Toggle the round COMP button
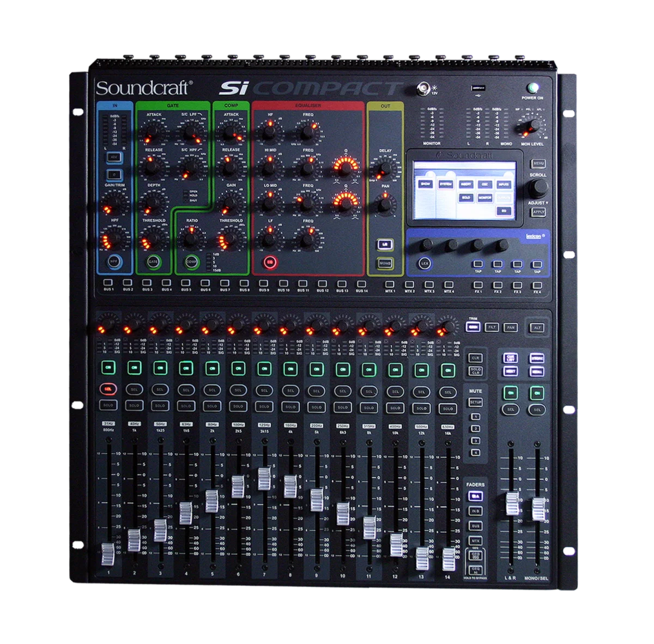Screen dimensions: 654x644 click(191, 262)
